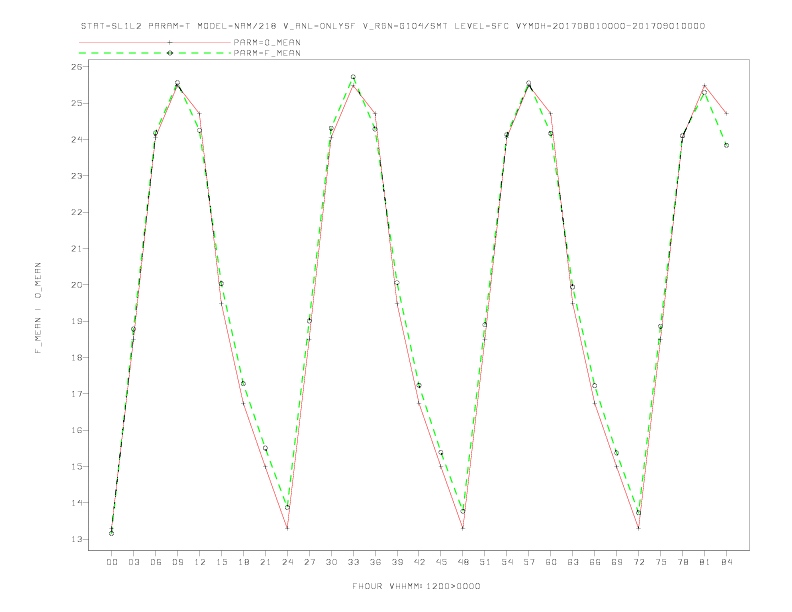Viewport: 792px width, 612px height.
Task: Click x-axis forecast hour label 57
Action: (529, 562)
